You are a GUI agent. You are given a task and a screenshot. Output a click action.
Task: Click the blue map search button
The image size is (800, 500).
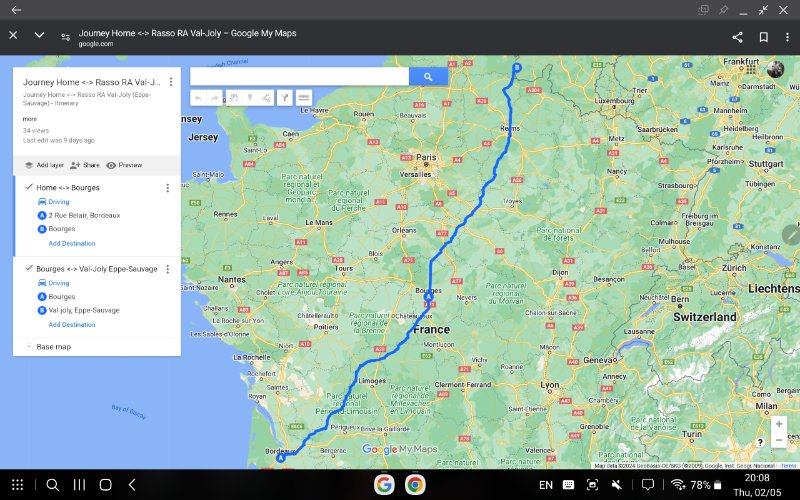click(x=427, y=76)
